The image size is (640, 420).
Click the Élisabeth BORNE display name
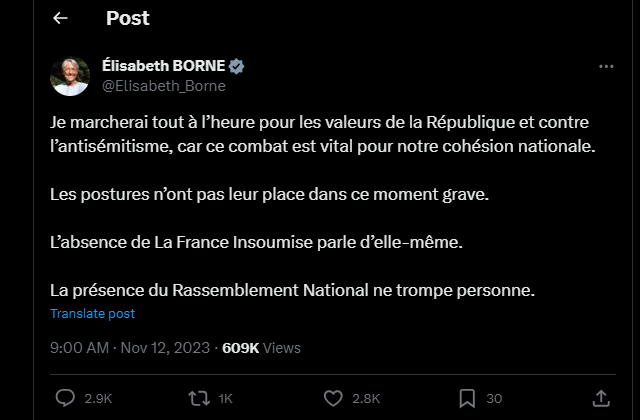(x=165, y=66)
